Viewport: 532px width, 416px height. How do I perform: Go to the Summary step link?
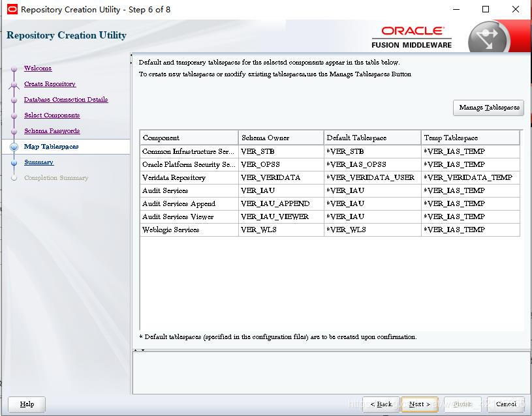coord(39,162)
